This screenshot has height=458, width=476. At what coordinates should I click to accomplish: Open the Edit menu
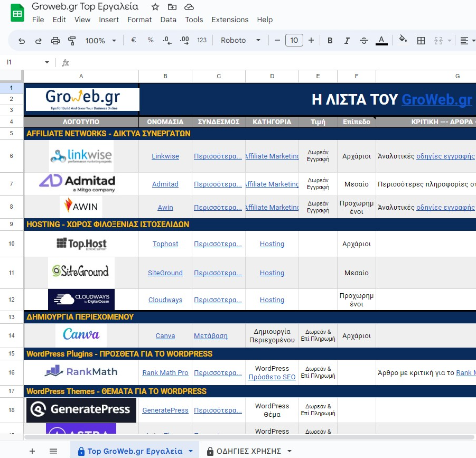pyautogui.click(x=59, y=20)
